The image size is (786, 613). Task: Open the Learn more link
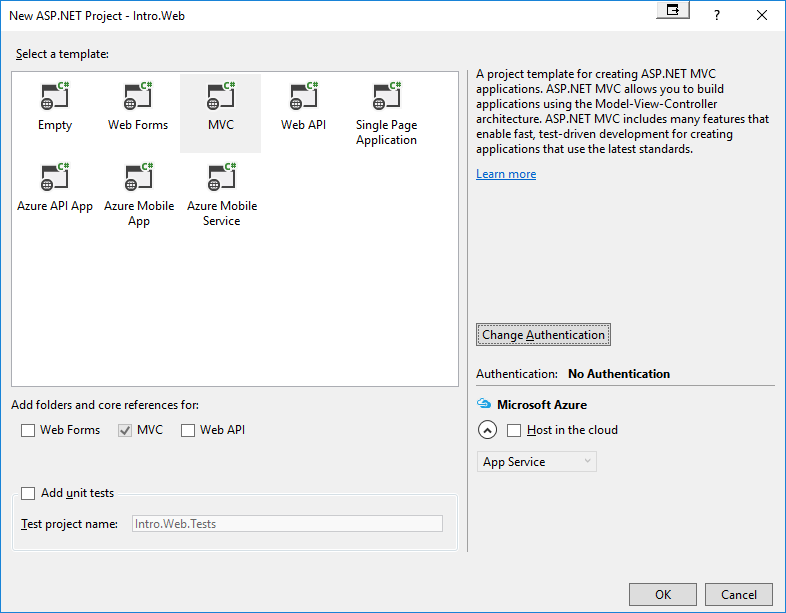point(506,174)
